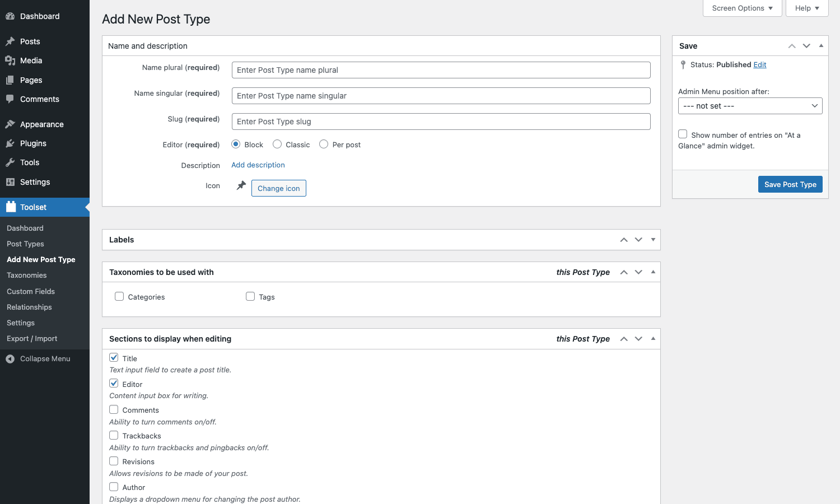Enable the Author section checkbox
The height and width of the screenshot is (504, 840).
click(x=114, y=487)
